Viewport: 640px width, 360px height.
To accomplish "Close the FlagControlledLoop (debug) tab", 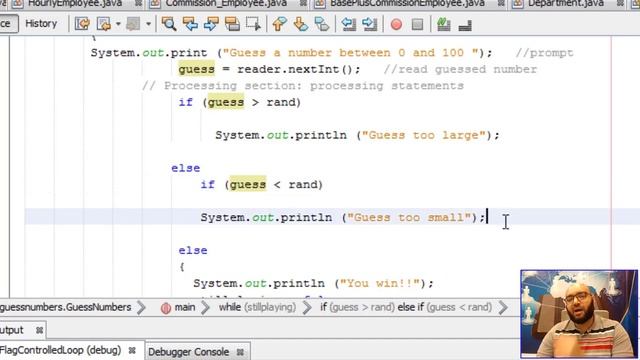I will [132, 351].
